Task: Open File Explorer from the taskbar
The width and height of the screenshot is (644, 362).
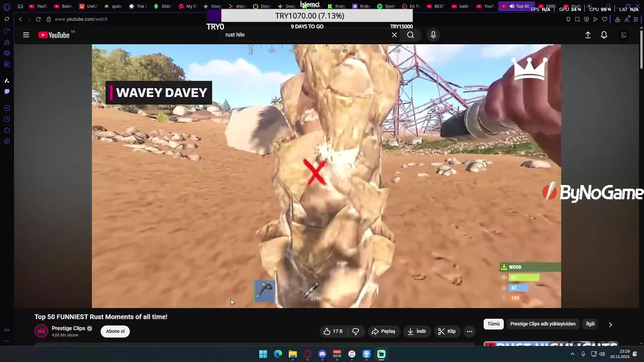Action: point(293,354)
